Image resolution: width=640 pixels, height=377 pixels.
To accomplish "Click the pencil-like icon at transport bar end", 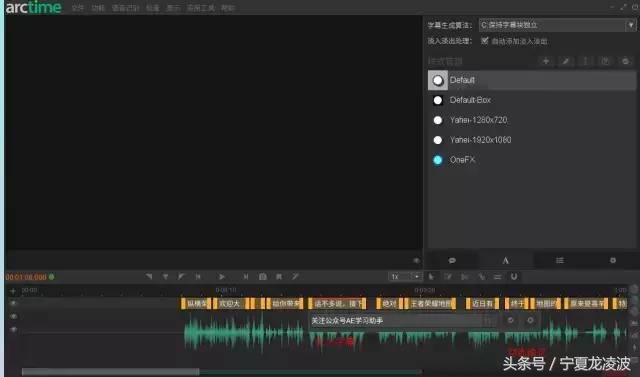I will 295,277.
